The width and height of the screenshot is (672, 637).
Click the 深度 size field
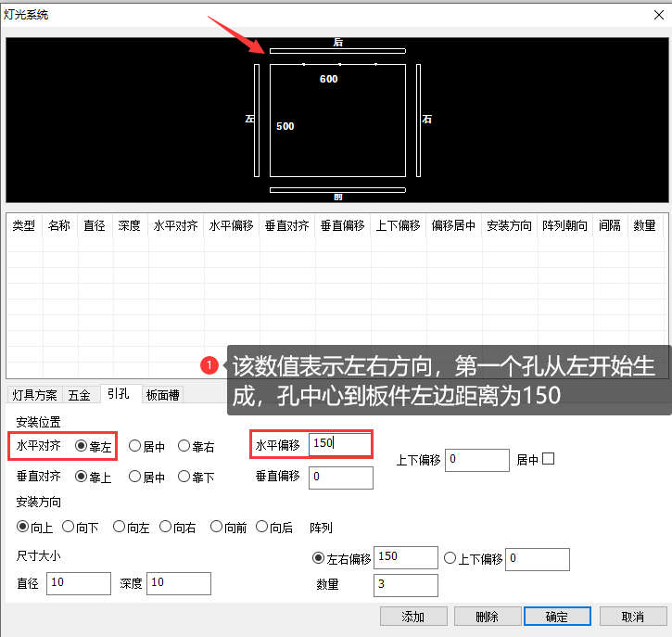click(x=179, y=583)
